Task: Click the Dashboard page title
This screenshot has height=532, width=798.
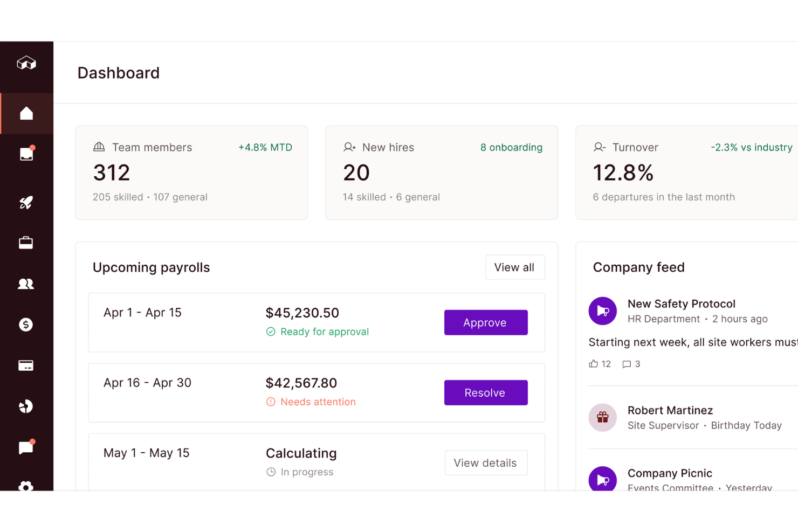Action: tap(119, 73)
